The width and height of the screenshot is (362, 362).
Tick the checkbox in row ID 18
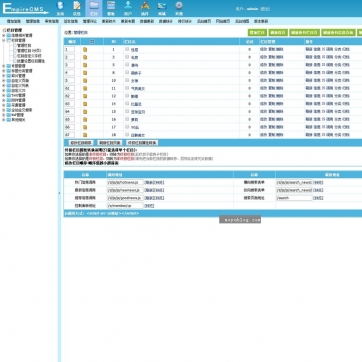pos(127,134)
